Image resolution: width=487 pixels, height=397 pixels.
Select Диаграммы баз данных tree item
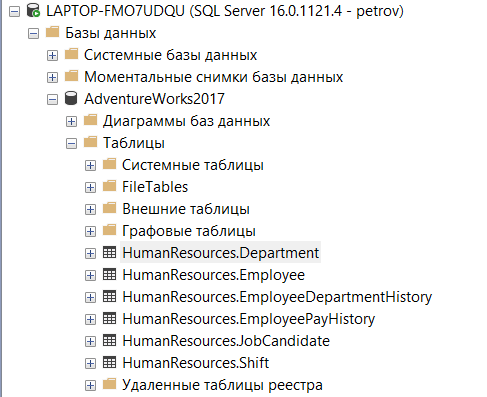pos(186,121)
